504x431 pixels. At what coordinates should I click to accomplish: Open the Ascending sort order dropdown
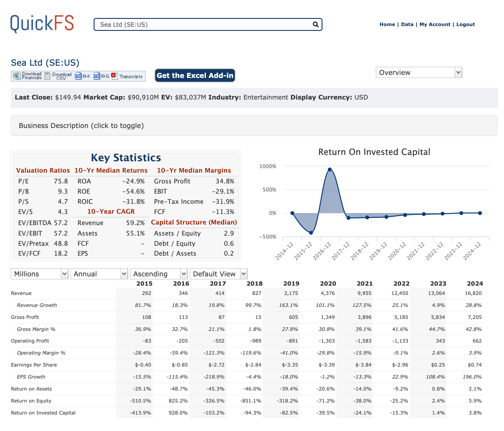click(159, 274)
